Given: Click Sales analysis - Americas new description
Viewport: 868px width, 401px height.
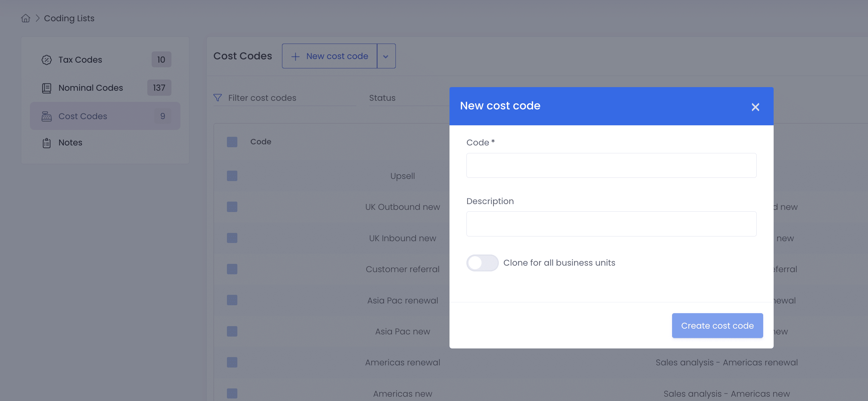Looking at the screenshot, I should point(727,394).
